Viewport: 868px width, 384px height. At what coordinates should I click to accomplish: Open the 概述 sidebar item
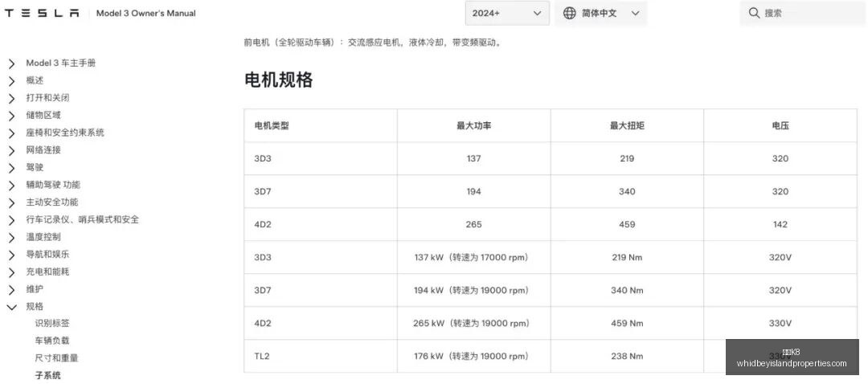(35, 80)
